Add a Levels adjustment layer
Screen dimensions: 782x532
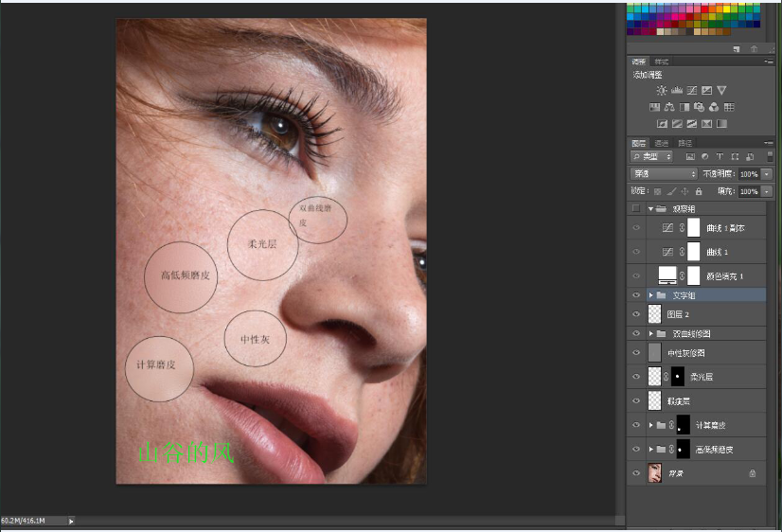pyautogui.click(x=677, y=91)
